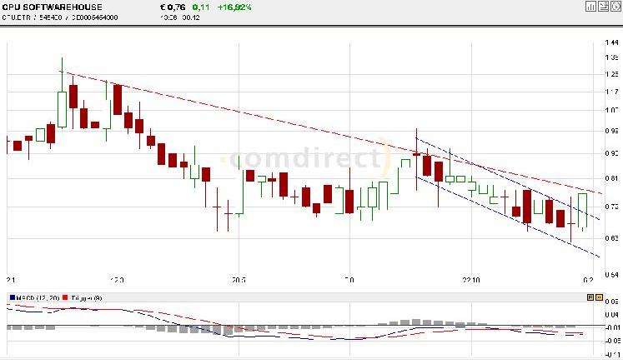Click the timestamp below the price
The width and height of the screenshot is (623, 364).
pos(180,17)
